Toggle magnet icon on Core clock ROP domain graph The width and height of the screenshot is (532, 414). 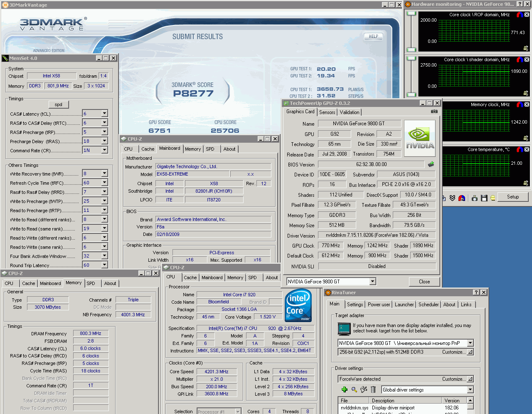[520, 15]
